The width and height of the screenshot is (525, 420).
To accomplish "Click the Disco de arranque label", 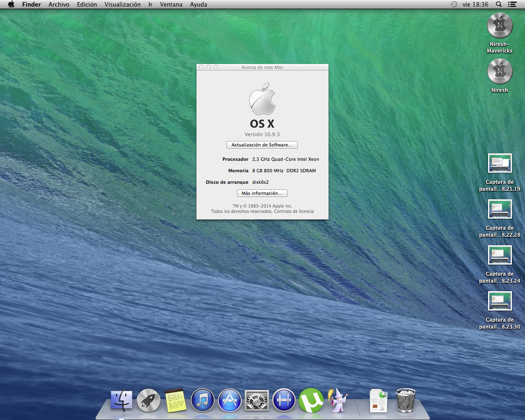I will pyautogui.click(x=227, y=182).
